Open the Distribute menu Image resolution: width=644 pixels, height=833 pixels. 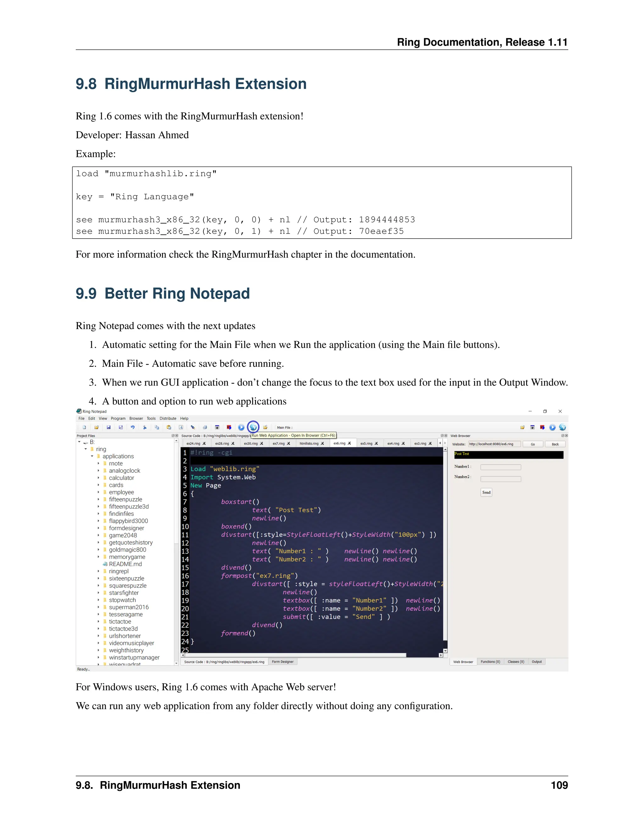[168, 418]
